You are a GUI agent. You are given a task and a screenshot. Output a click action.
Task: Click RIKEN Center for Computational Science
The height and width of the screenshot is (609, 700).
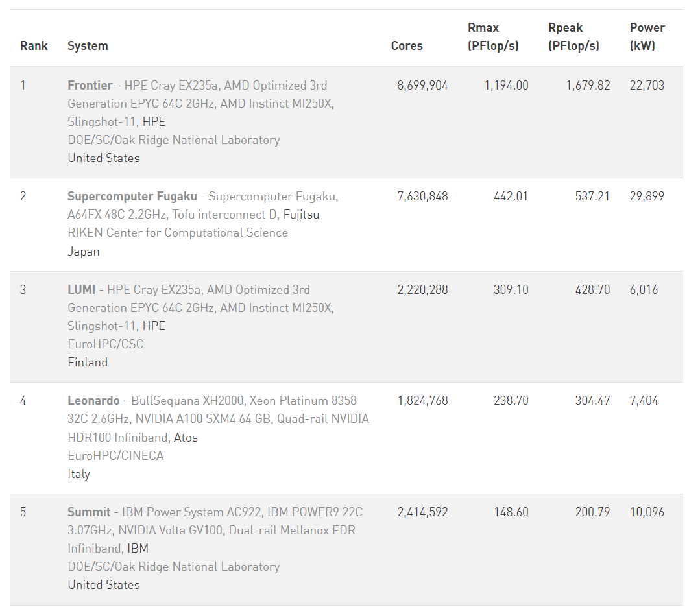[x=178, y=233]
